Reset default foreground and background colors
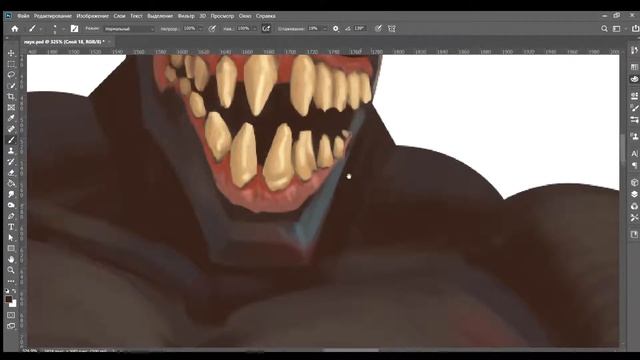Screen dimensions: 640x360 (7, 291)
